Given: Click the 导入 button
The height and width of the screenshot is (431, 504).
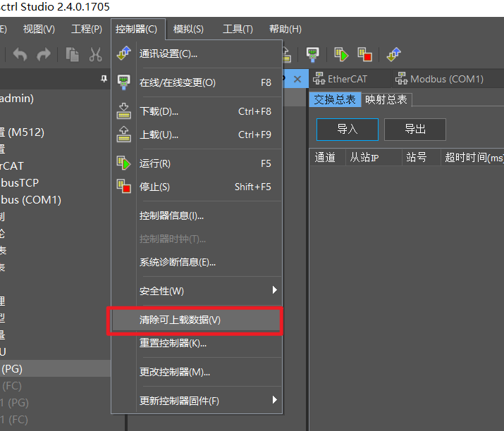Looking at the screenshot, I should pos(347,130).
